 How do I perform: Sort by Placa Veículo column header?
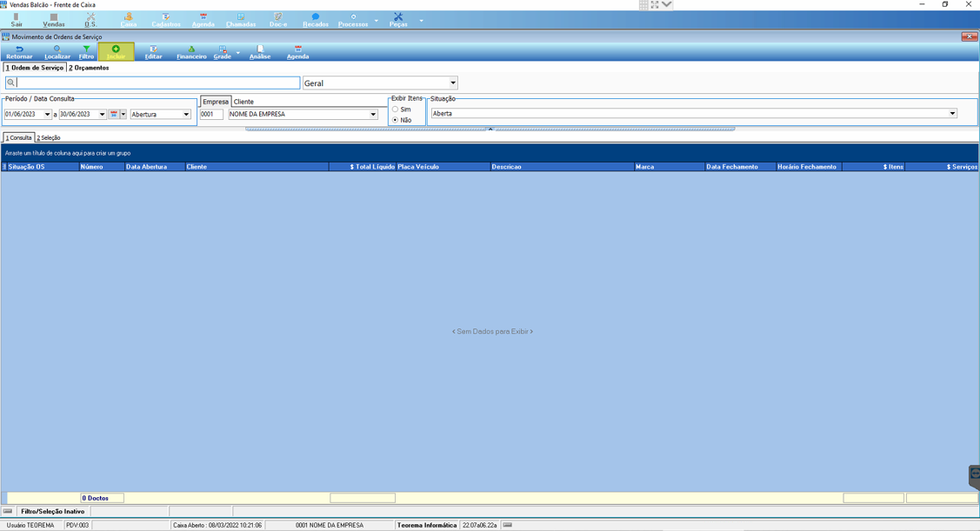443,167
